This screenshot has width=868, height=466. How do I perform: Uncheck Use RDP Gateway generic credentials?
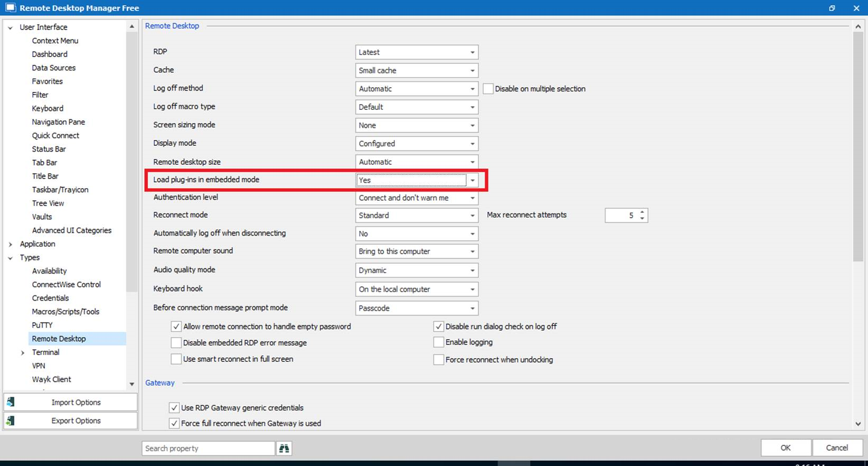tap(174, 408)
